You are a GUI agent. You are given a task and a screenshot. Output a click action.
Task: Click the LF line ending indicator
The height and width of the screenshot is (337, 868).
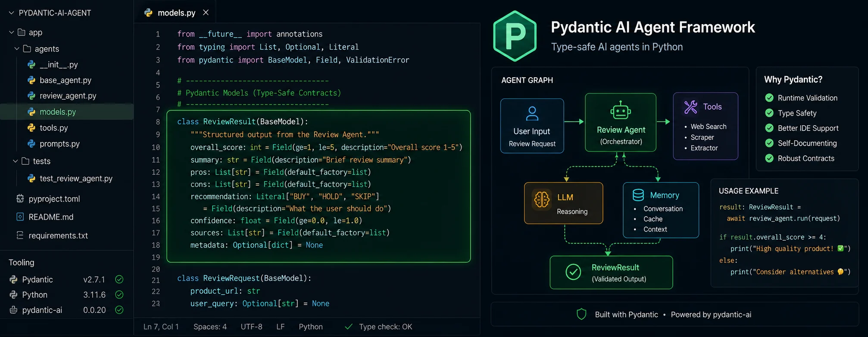[281, 327]
